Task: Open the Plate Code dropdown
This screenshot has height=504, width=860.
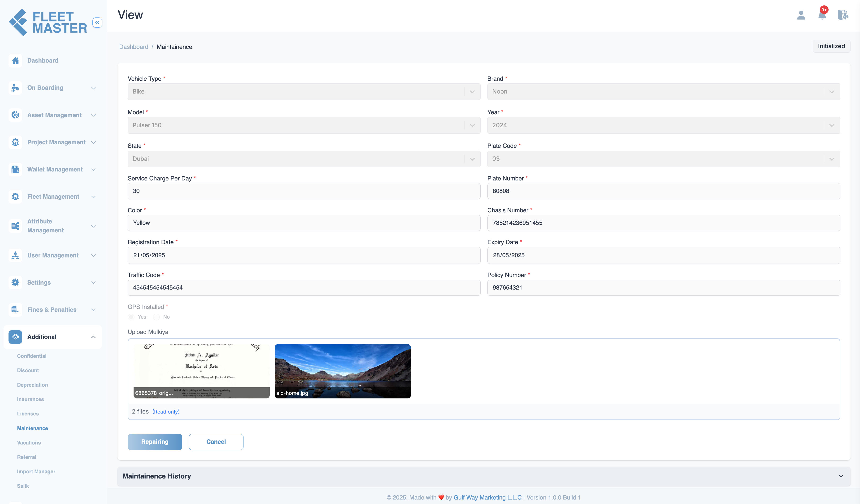Action: point(663,159)
